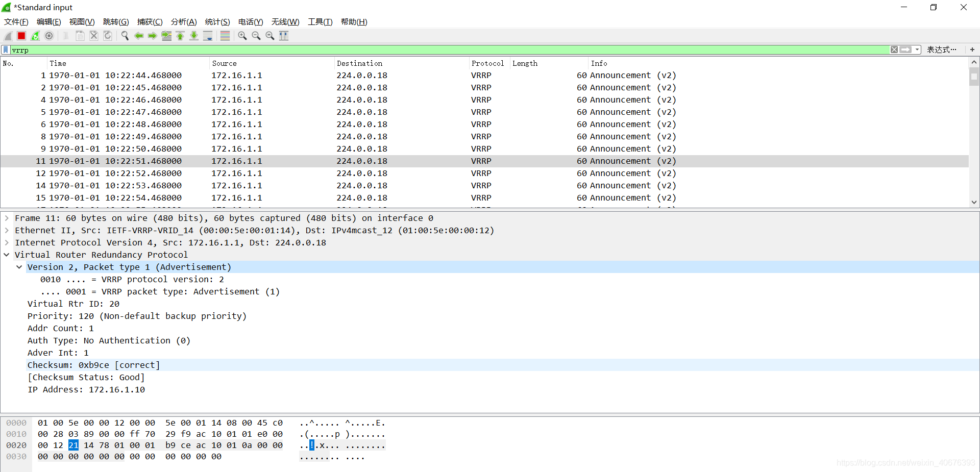Select IP Address: 172.16.1.10 line
The image size is (980, 472).
(x=86, y=389)
